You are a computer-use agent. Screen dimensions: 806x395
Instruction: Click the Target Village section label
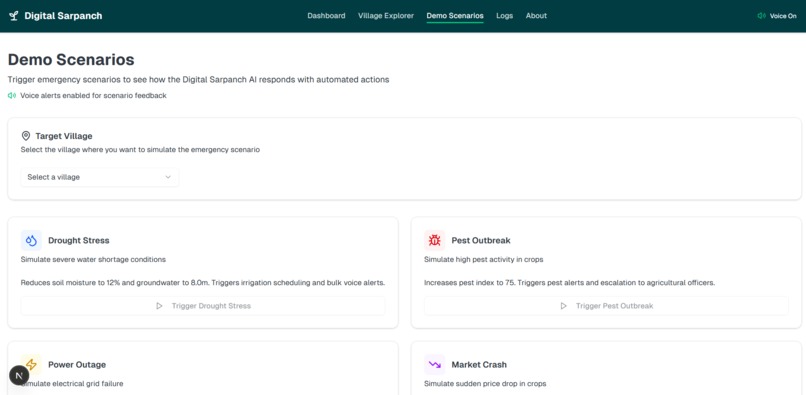tap(64, 136)
